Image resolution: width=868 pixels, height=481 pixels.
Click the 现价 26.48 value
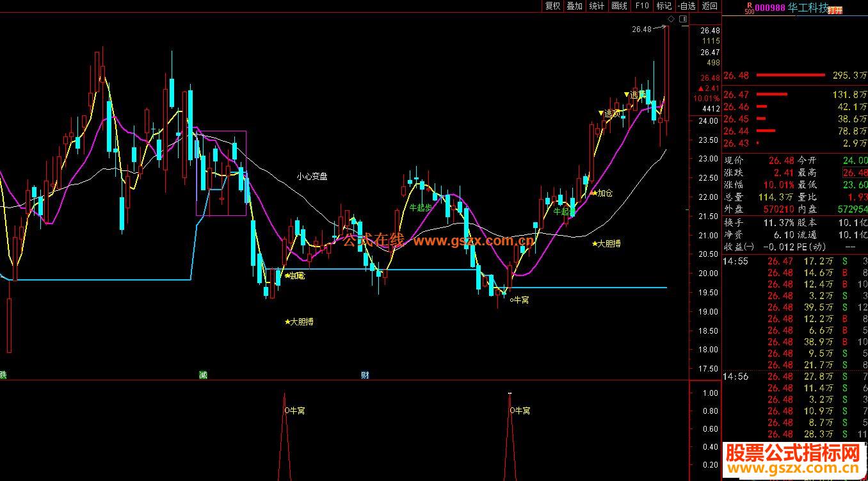[x=780, y=161]
